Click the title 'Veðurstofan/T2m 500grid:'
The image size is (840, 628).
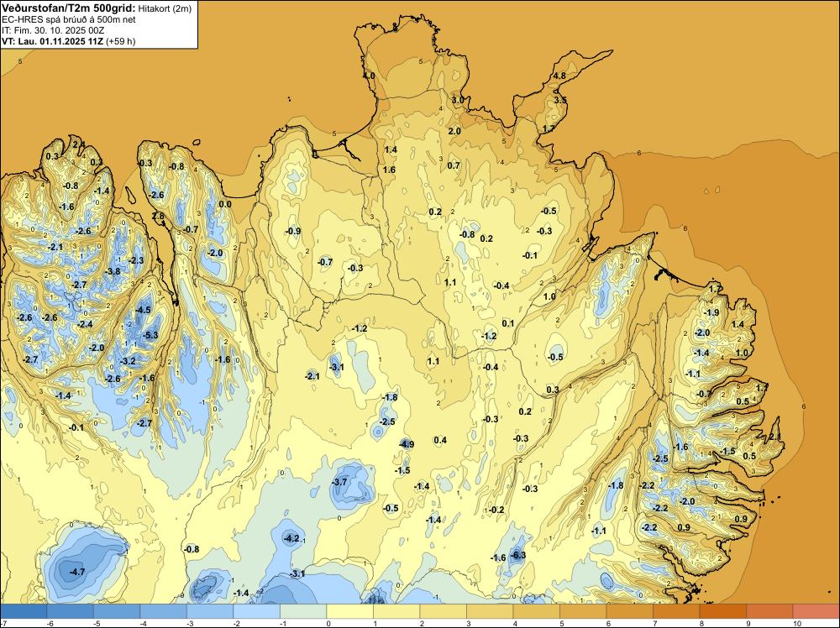[69, 8]
